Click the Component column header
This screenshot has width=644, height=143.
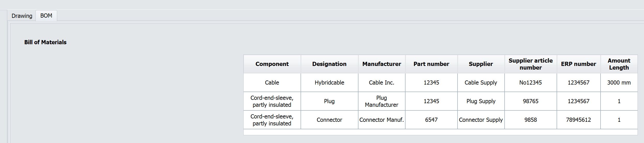[272, 64]
